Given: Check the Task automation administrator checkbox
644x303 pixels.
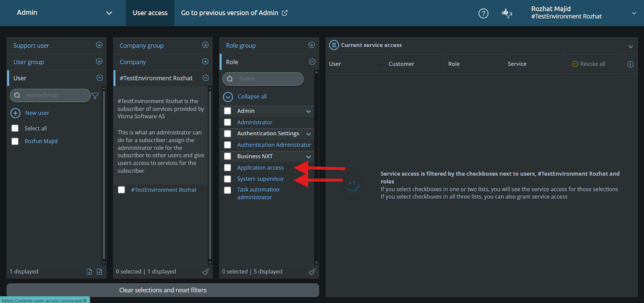Looking at the screenshot, I should tap(227, 190).
